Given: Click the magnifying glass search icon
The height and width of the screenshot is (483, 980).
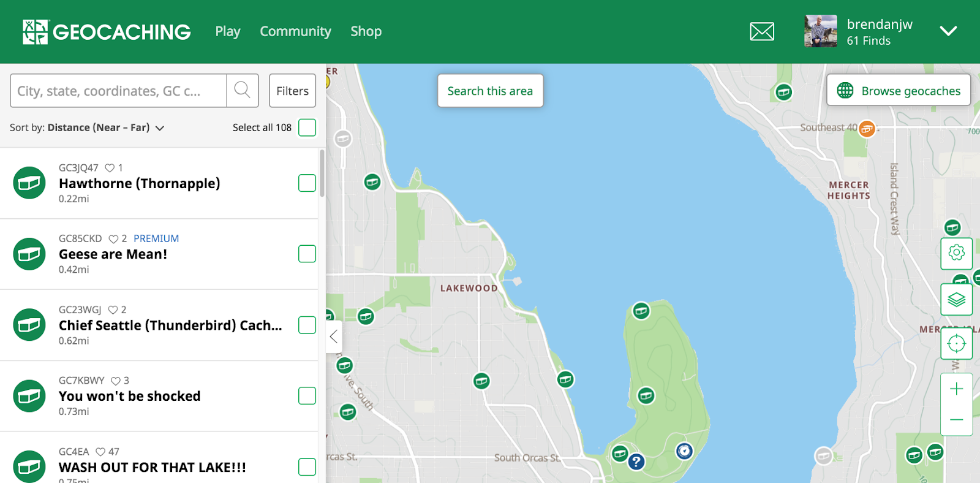Looking at the screenshot, I should pyautogui.click(x=243, y=91).
